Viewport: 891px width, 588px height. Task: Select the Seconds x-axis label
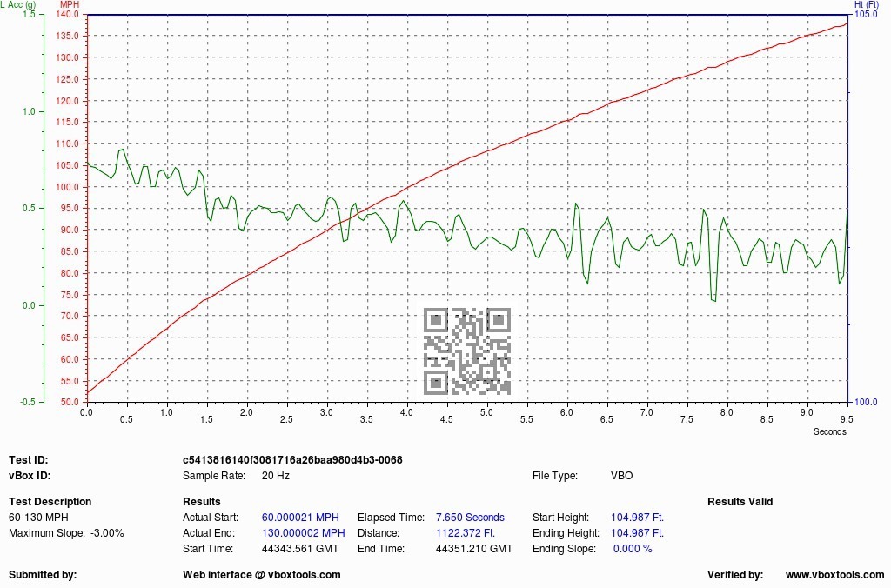(829, 431)
